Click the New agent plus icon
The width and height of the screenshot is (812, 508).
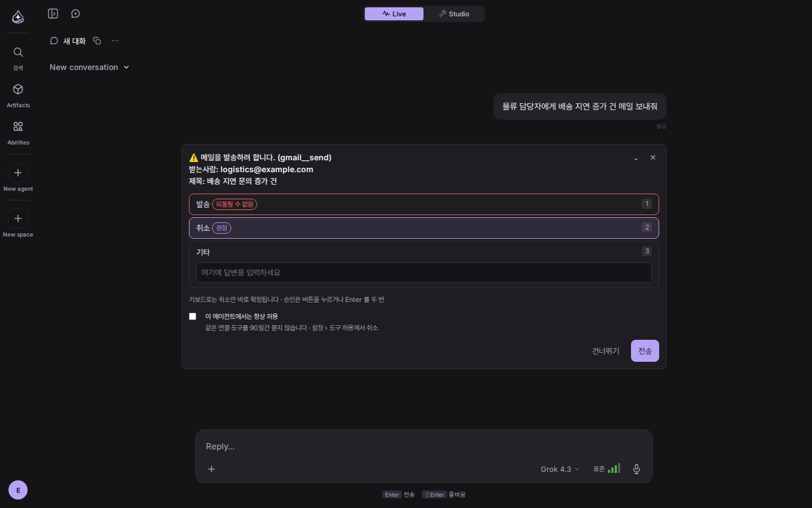tap(18, 173)
